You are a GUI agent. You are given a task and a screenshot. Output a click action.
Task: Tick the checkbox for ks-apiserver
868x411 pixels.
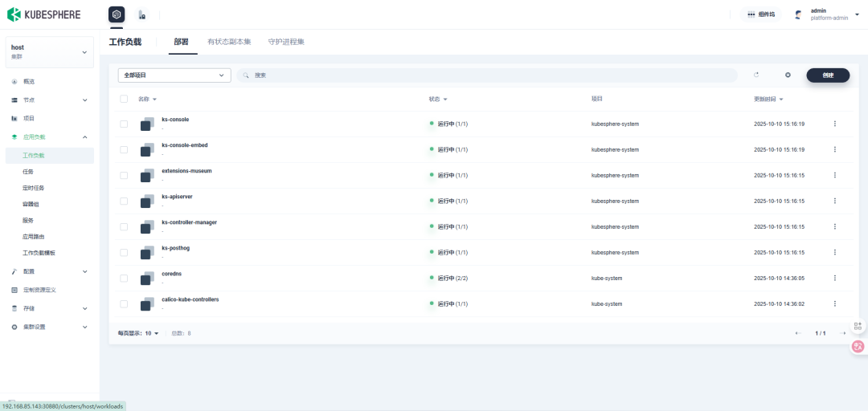click(124, 201)
